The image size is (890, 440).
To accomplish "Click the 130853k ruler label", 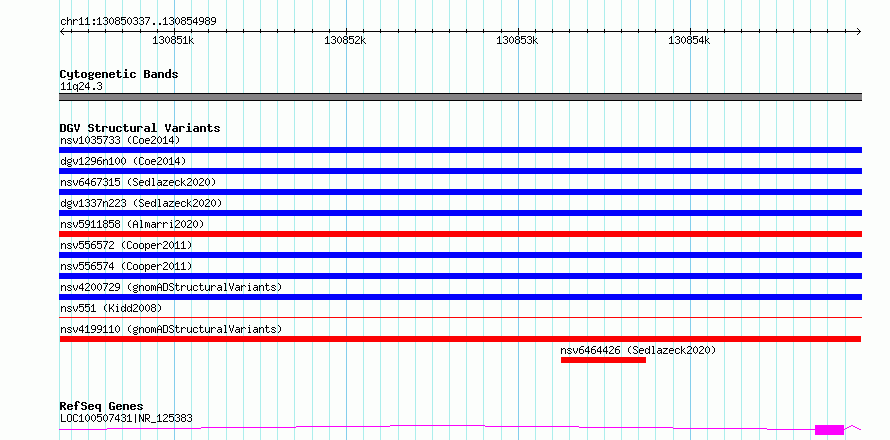I will (517, 40).
